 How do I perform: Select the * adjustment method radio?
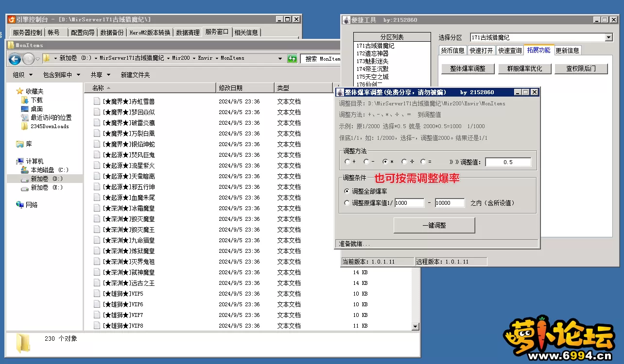385,162
